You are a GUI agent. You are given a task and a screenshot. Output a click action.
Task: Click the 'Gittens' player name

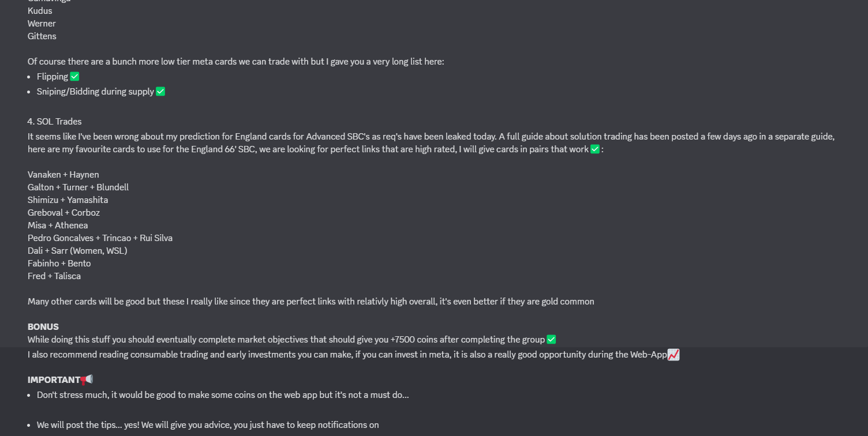point(42,36)
